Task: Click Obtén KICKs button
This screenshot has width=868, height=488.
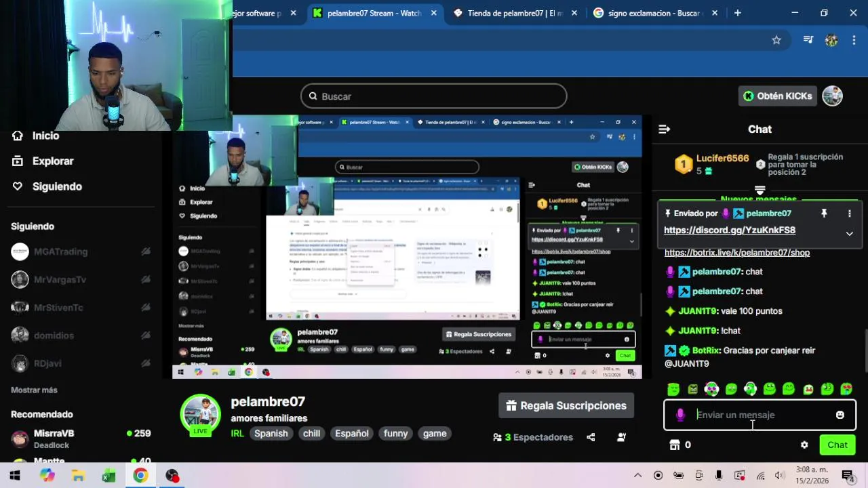Action: (x=776, y=96)
